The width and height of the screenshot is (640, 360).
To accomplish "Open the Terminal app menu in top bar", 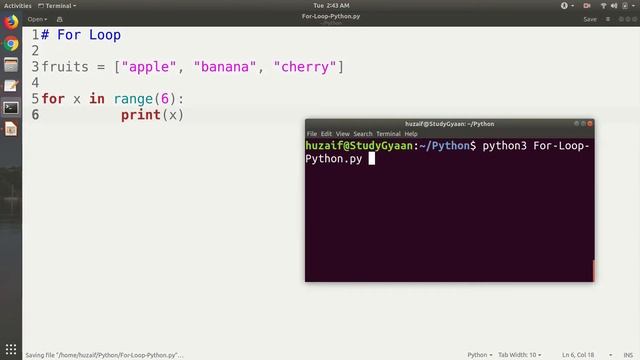I will pos(57,6).
